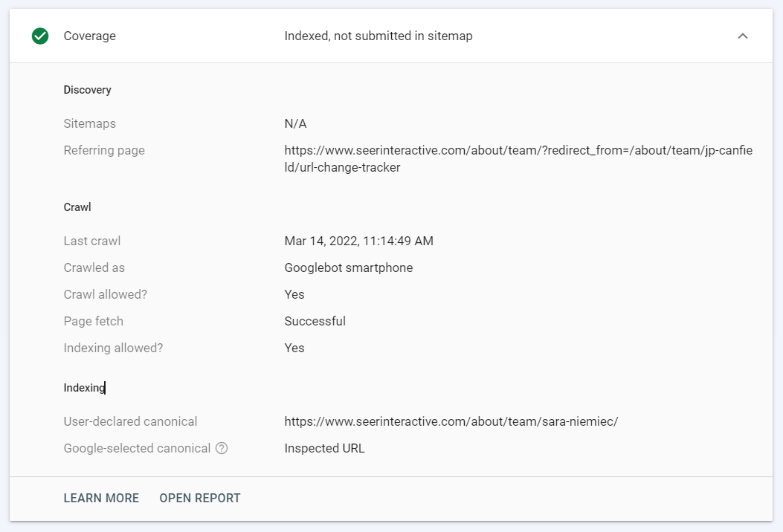Click the 'Crawl allowed?' label
Screen dimensions: 783x532
(x=106, y=294)
